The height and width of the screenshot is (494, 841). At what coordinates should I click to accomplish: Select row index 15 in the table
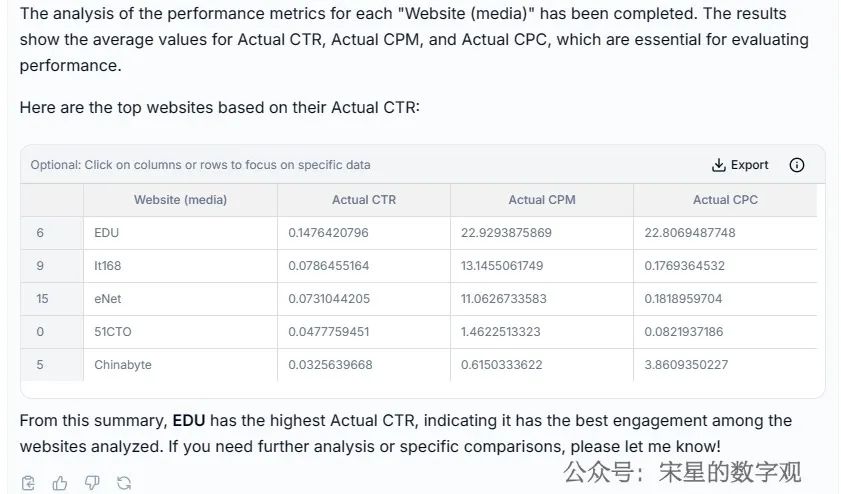click(41, 299)
